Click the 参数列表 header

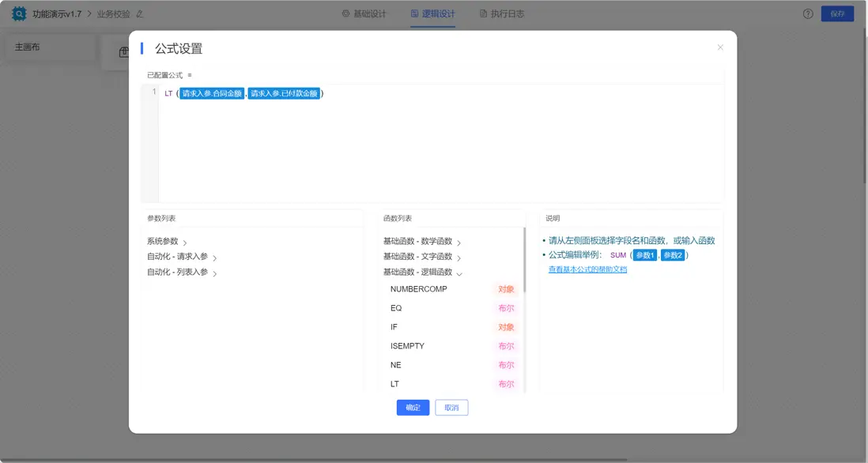tap(161, 219)
